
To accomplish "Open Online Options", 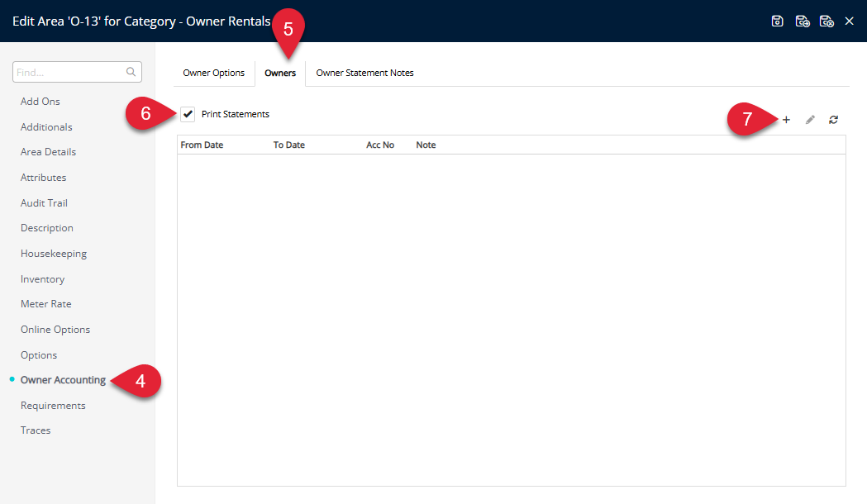I will 55,330.
